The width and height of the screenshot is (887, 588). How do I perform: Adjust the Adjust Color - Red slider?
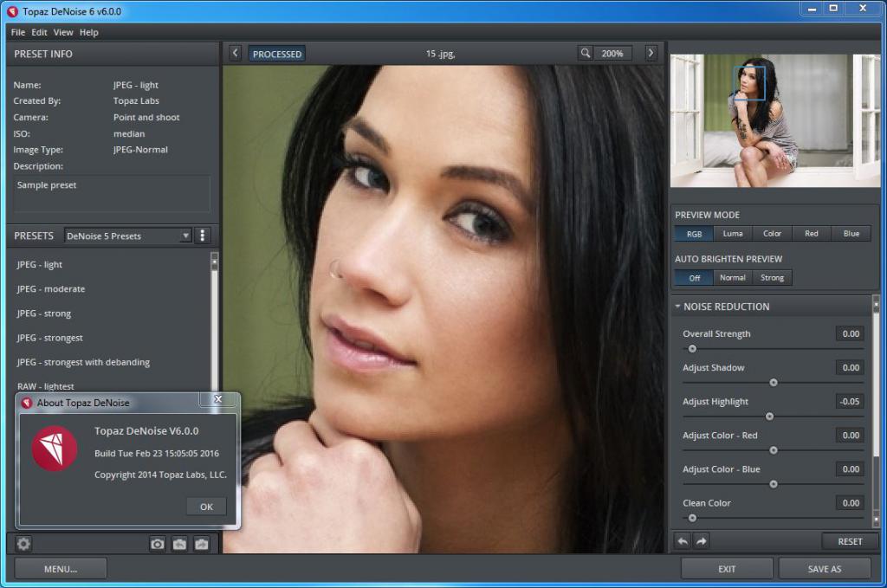coord(774,450)
